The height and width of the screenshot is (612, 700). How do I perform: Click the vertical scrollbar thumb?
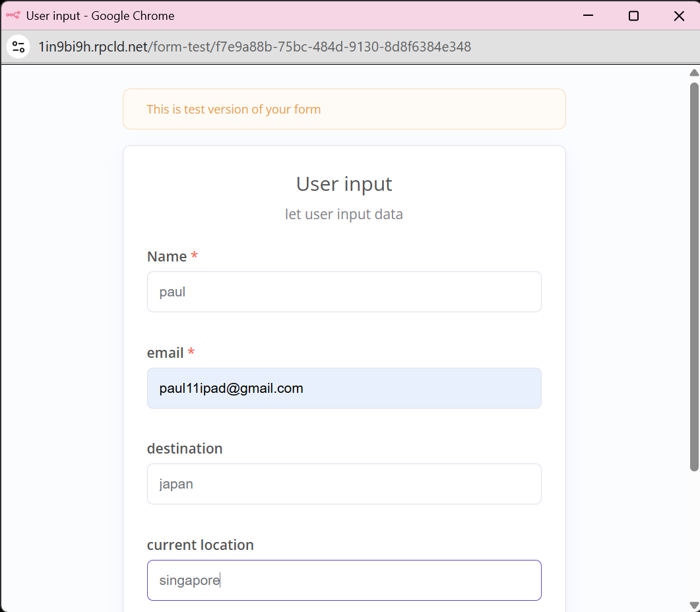pyautogui.click(x=694, y=277)
